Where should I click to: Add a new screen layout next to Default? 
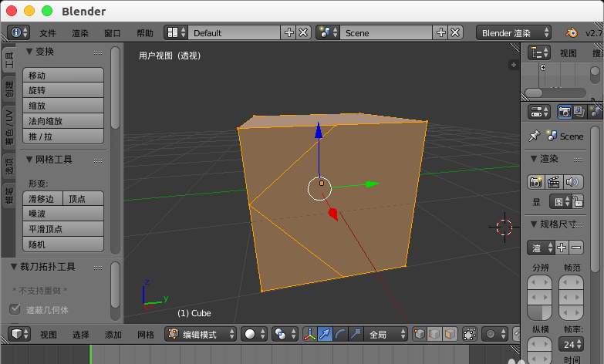289,32
